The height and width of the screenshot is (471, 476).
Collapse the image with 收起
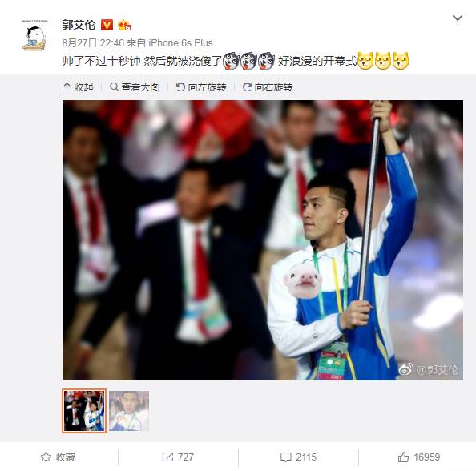pyautogui.click(x=78, y=87)
